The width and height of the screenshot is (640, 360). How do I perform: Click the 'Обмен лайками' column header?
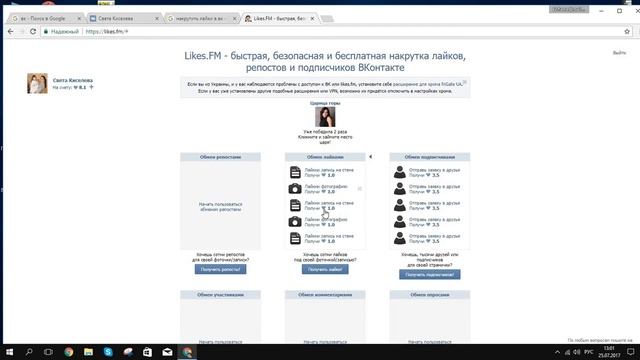[325, 157]
